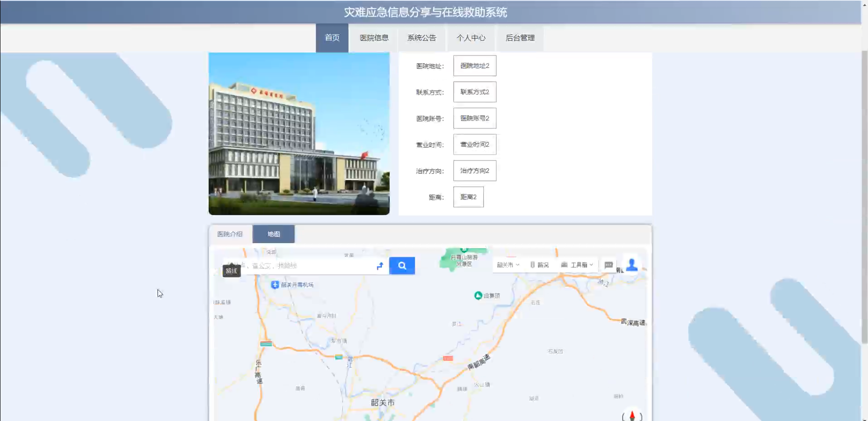The height and width of the screenshot is (421, 868).
Task: Click the 石灰冈 place label
Action: [x=555, y=351]
